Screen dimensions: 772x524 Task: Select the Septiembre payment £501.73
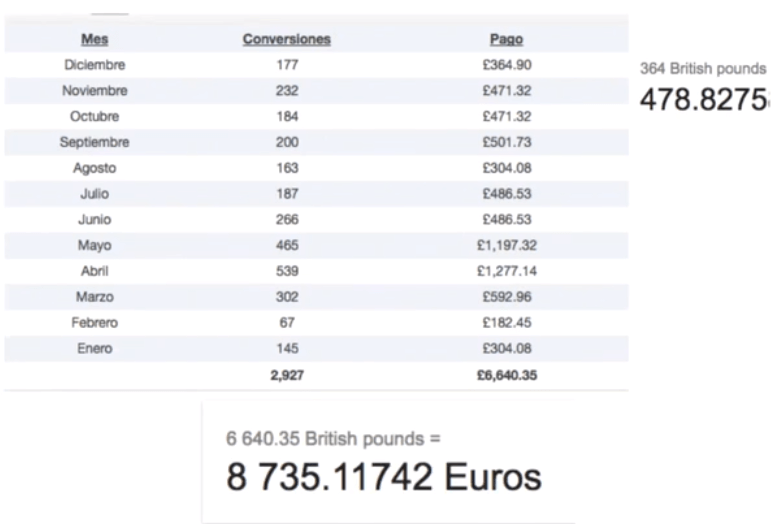pos(507,142)
